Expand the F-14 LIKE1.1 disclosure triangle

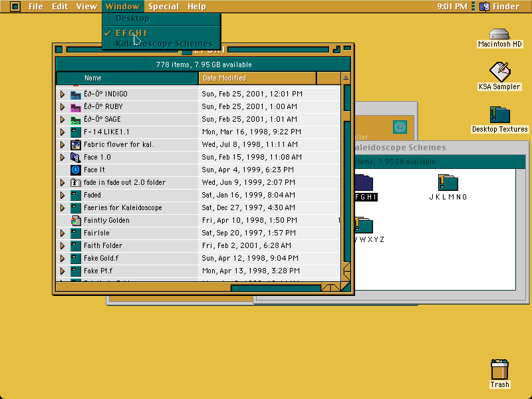63,132
